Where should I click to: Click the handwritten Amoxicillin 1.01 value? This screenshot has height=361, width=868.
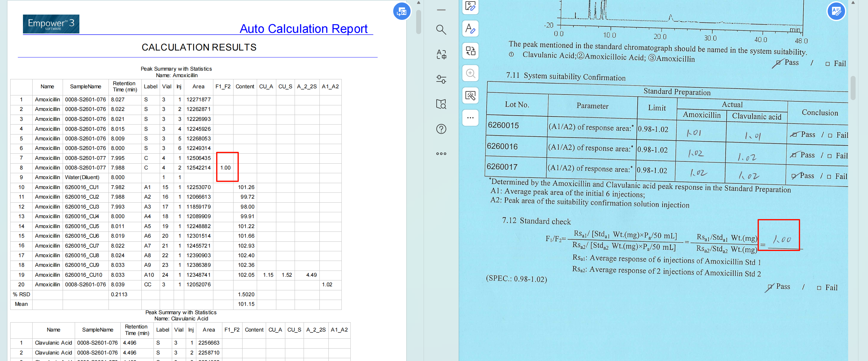coord(694,133)
